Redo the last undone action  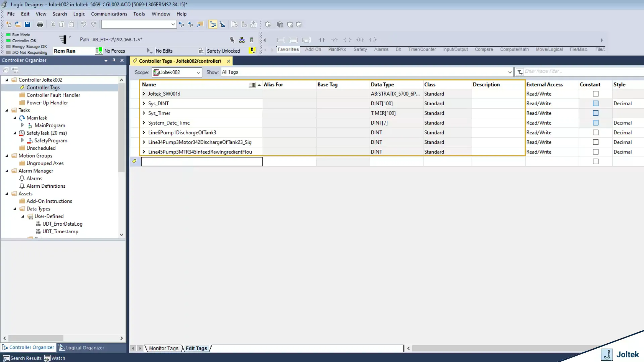(94, 24)
